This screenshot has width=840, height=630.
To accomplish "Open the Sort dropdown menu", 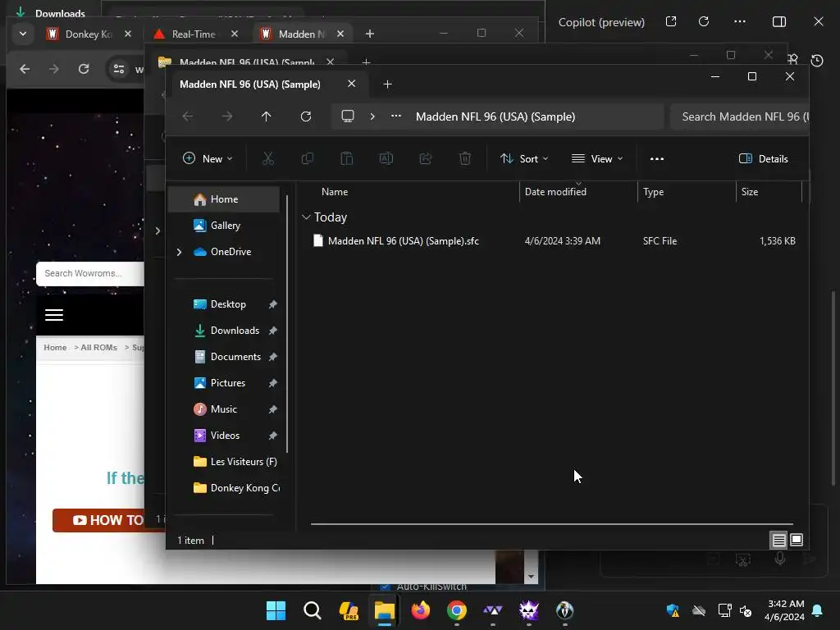I will pos(524,158).
